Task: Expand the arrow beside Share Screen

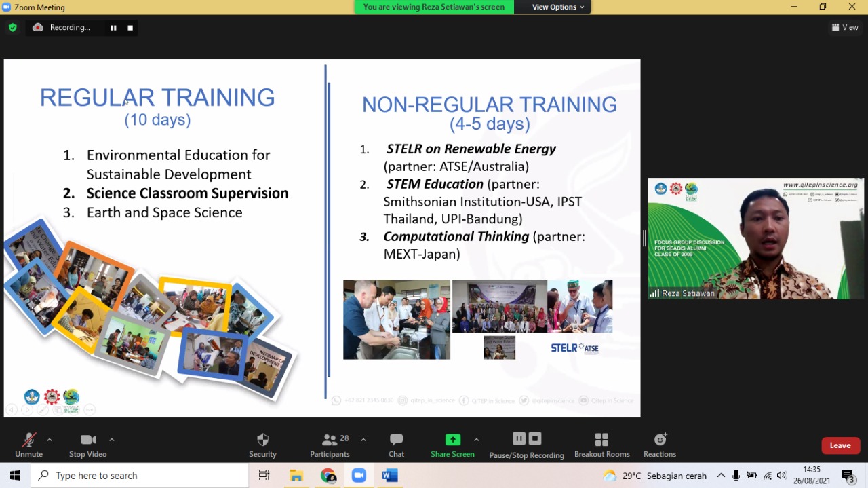Action: [x=476, y=440]
